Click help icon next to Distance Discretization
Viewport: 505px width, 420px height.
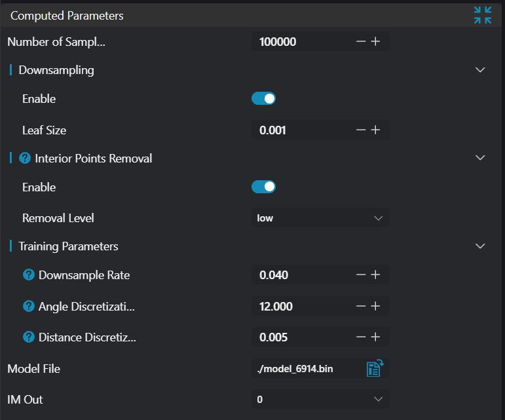(28, 337)
